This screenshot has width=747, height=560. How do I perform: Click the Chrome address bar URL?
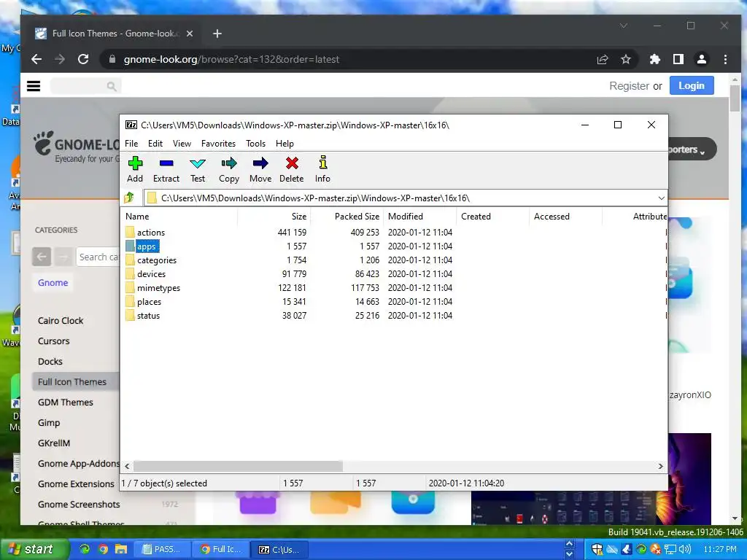(x=231, y=59)
